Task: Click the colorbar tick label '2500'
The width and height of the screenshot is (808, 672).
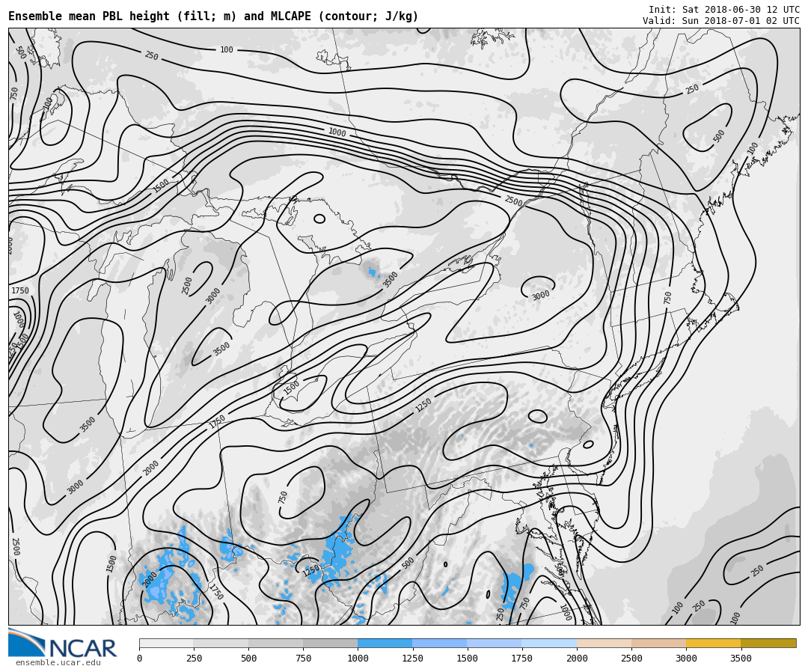Action: coord(631,658)
